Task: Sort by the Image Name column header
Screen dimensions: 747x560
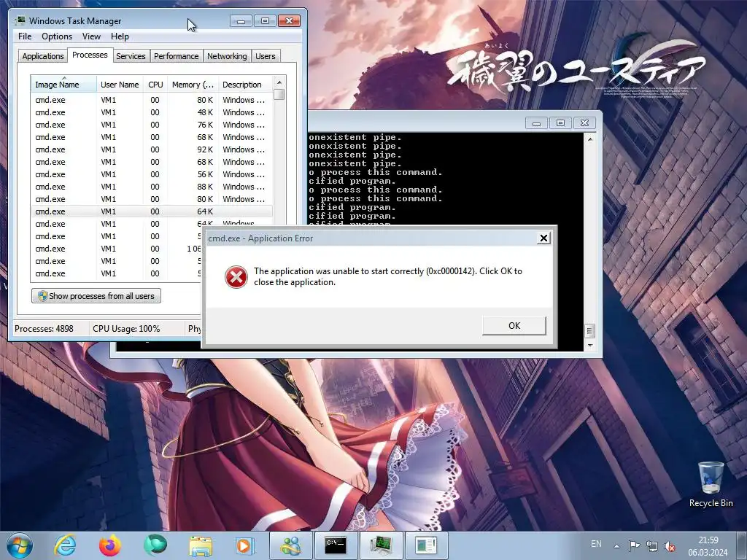Action: pyautogui.click(x=63, y=85)
